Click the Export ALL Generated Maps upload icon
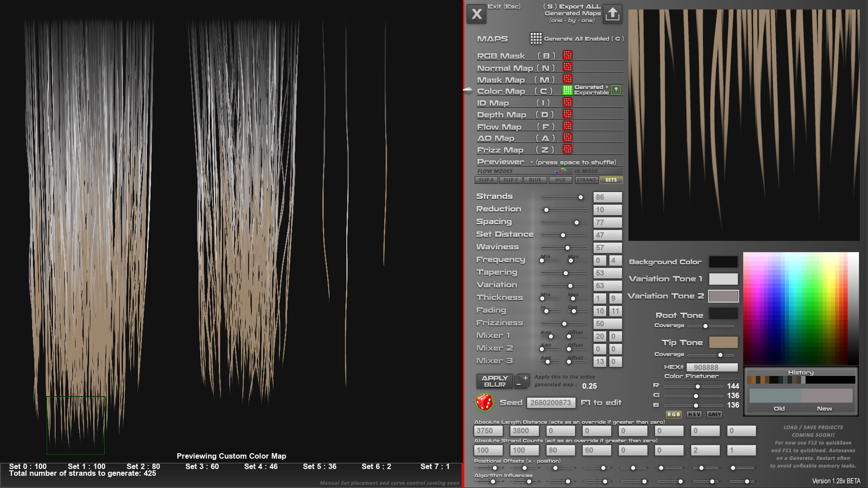868x488 pixels. coord(613,14)
